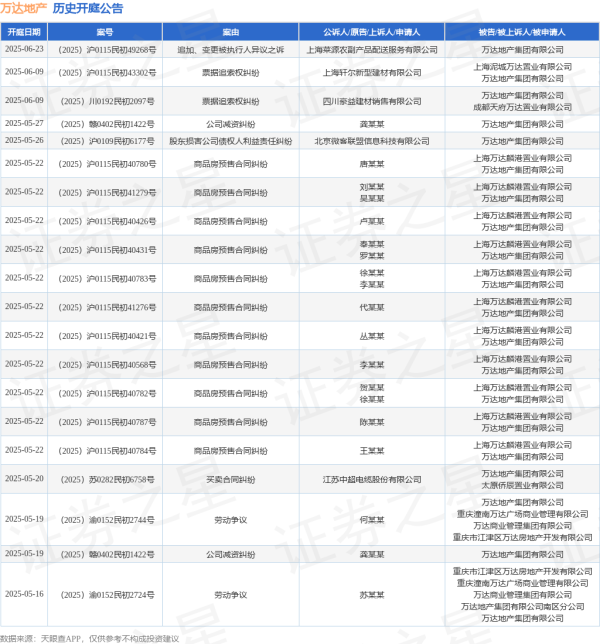Viewport: 600px width, 644px height.
Task: Click plaintiff 何某某
Action: point(372,520)
